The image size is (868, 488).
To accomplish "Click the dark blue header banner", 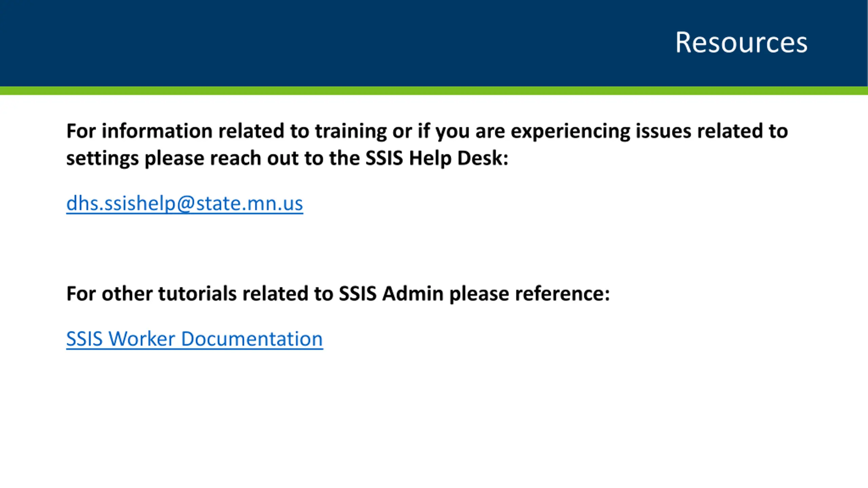I will (x=434, y=43).
